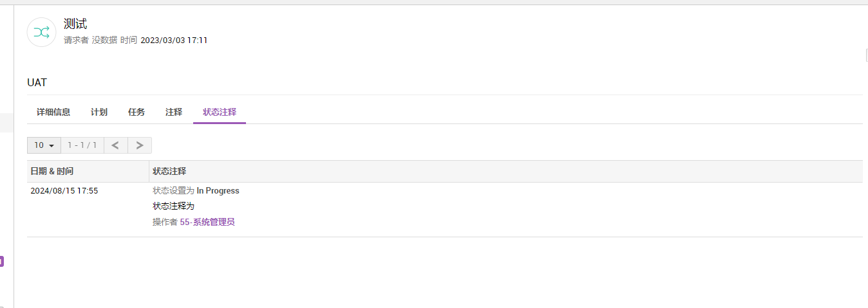Select the 2024/08/15 17:55 row entry
Viewport: 868px width, 308px height.
coord(64,191)
